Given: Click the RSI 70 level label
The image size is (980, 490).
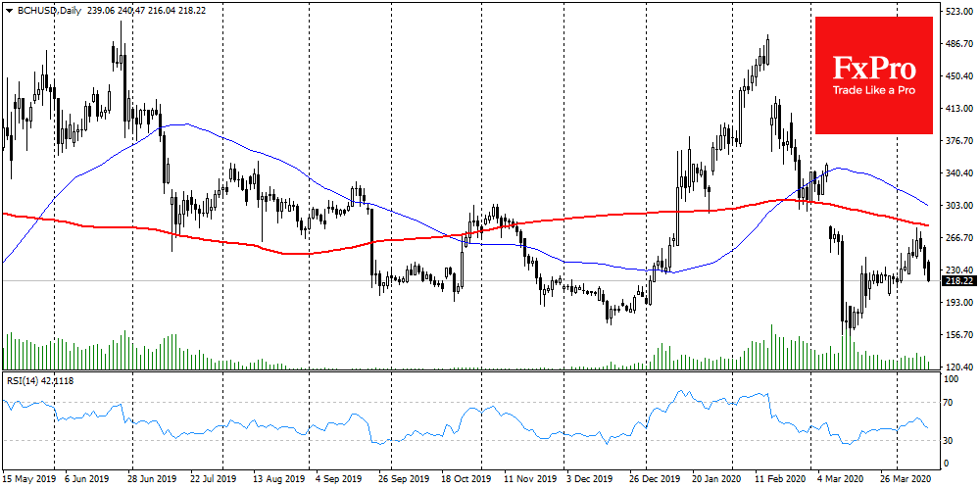Looking at the screenshot, I should pyautogui.click(x=949, y=402).
